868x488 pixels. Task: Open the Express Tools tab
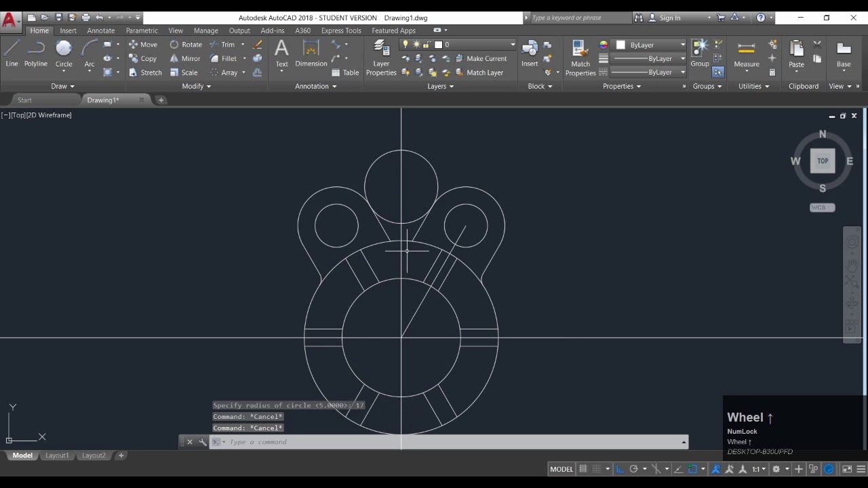point(341,30)
